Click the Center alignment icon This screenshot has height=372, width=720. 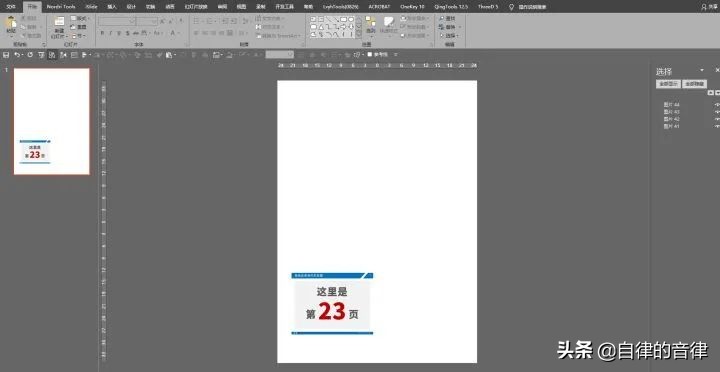[x=205, y=33]
